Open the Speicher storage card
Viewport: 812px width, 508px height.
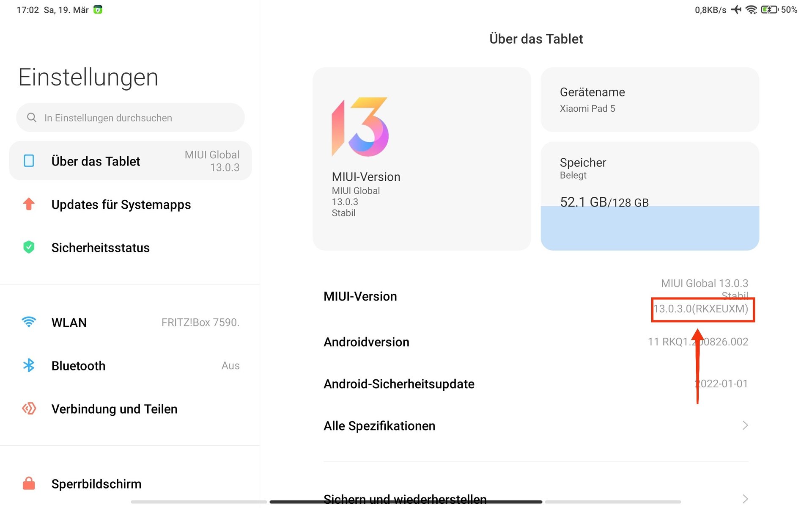click(650, 196)
